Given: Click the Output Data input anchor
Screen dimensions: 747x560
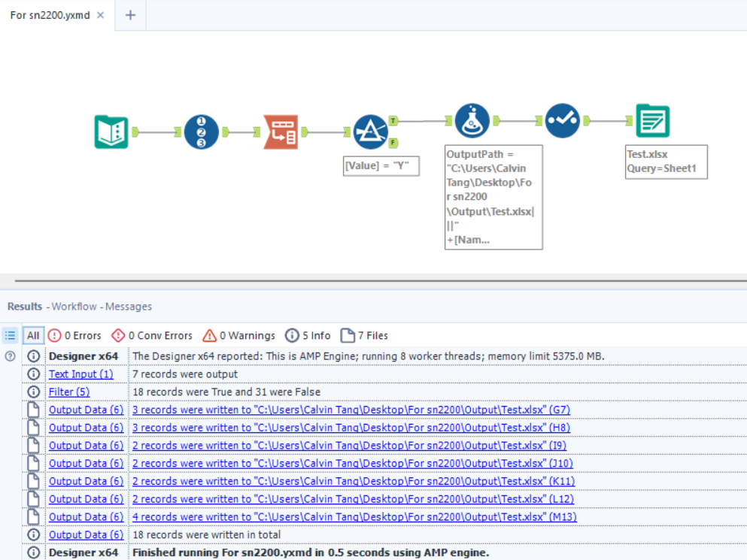Looking at the screenshot, I should click(x=630, y=121).
